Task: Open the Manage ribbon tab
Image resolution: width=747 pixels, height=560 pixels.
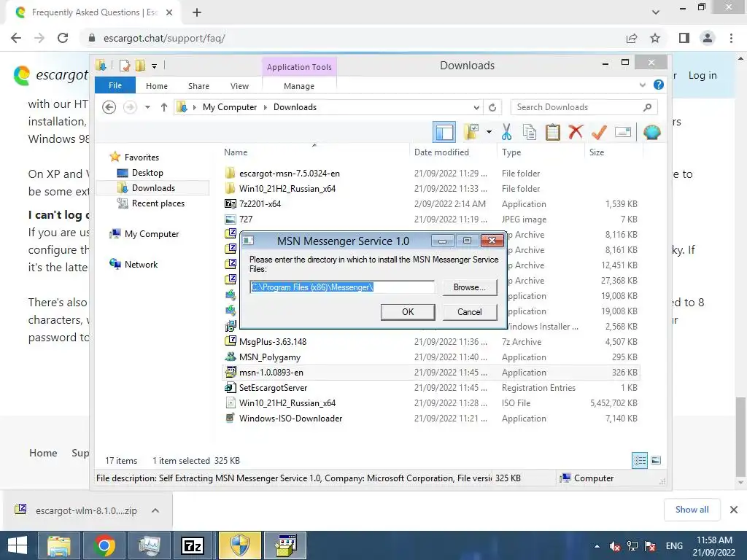Action: [x=298, y=86]
